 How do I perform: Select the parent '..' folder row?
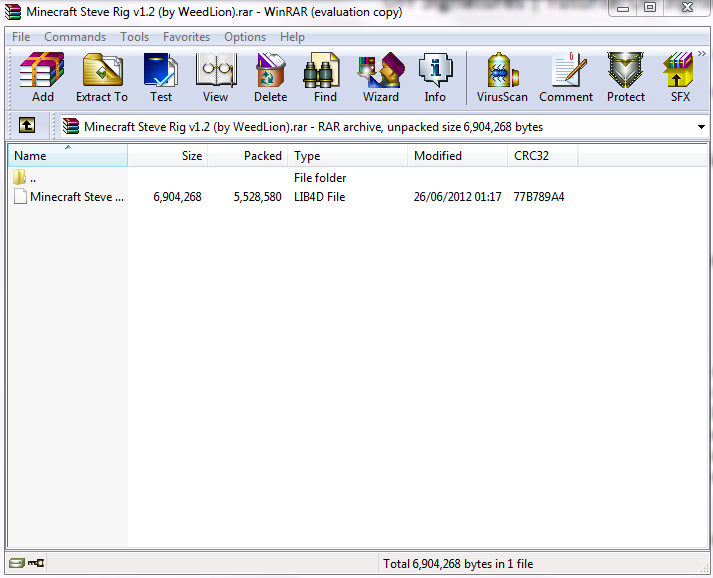291,177
